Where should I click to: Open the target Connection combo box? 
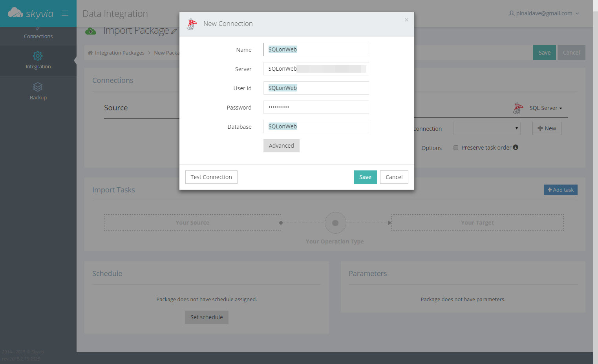[487, 128]
